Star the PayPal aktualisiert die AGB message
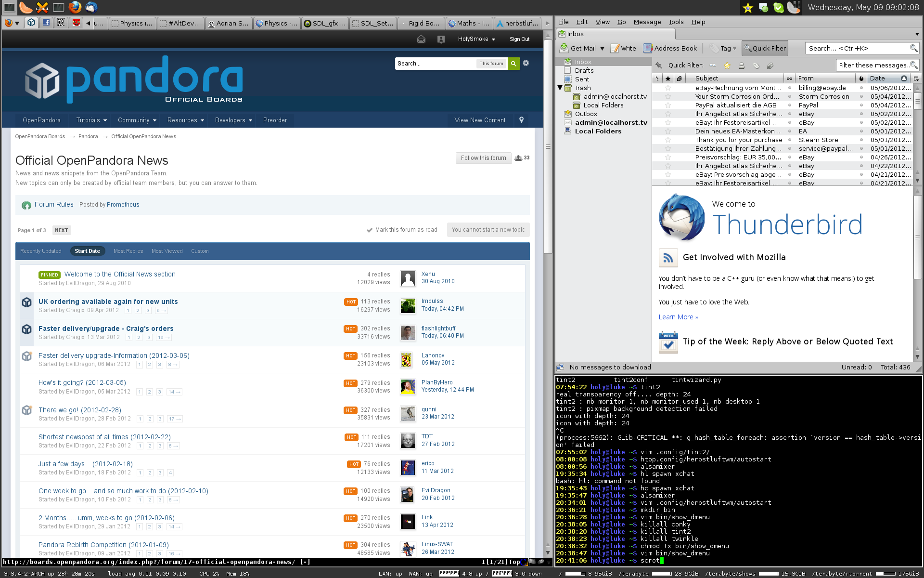924x578 pixels. coord(667,105)
